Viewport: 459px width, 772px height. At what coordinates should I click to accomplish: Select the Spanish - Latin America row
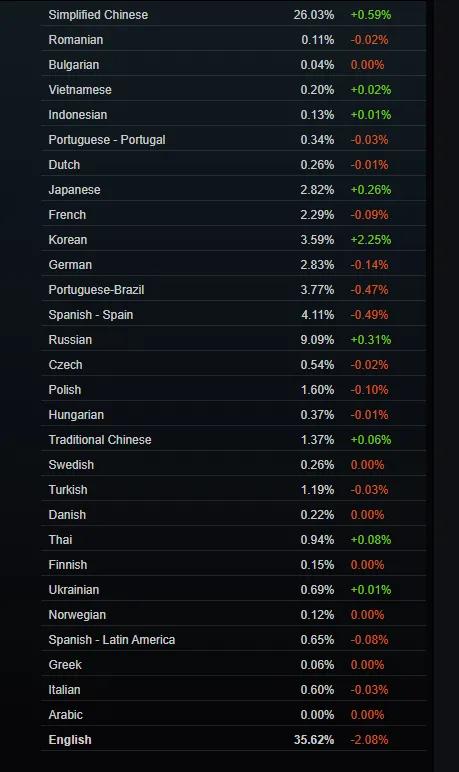(x=233, y=640)
